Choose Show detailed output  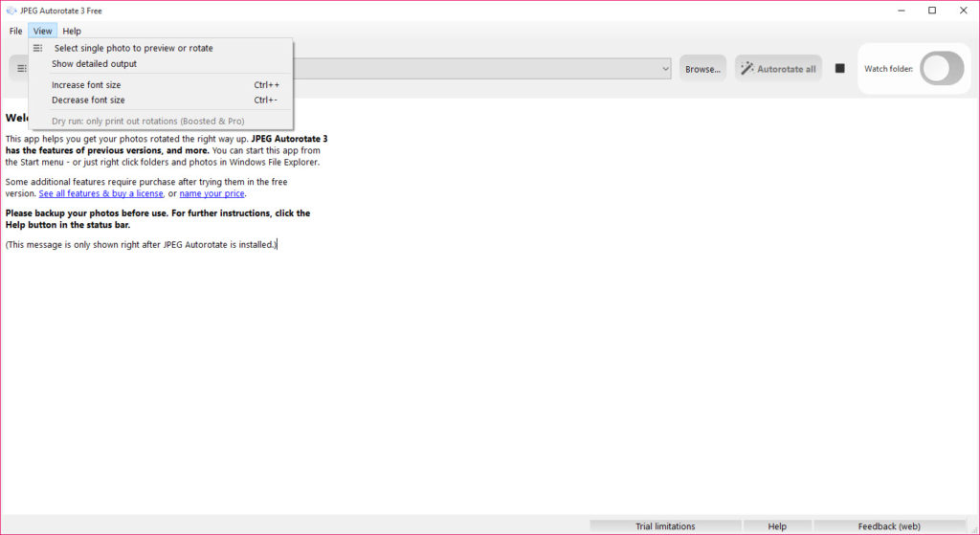(161, 64)
